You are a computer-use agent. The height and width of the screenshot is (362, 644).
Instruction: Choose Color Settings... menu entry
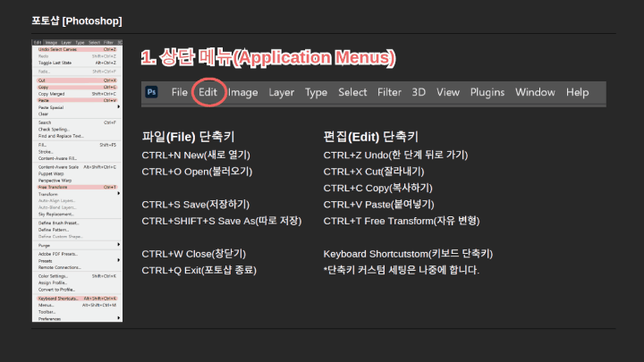point(77,276)
